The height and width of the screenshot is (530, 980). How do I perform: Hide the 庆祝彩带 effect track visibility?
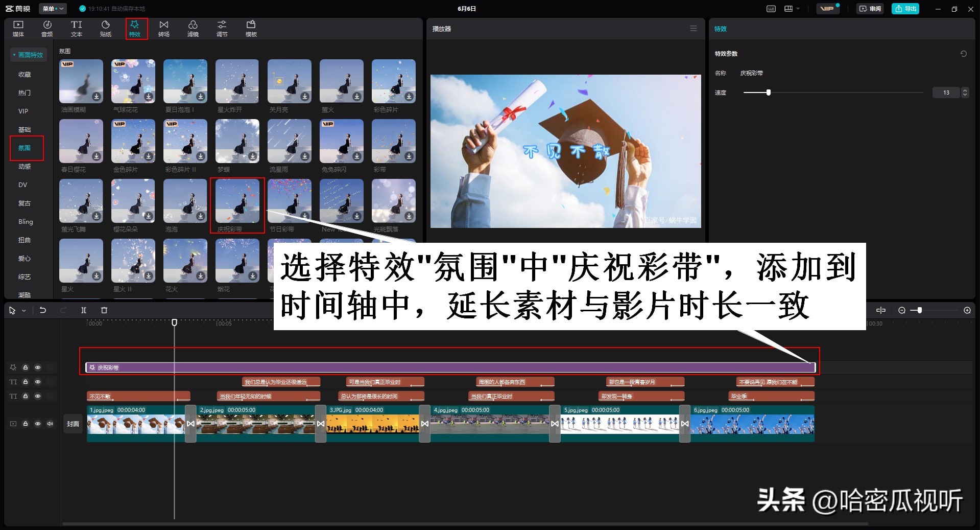pyautogui.click(x=38, y=367)
